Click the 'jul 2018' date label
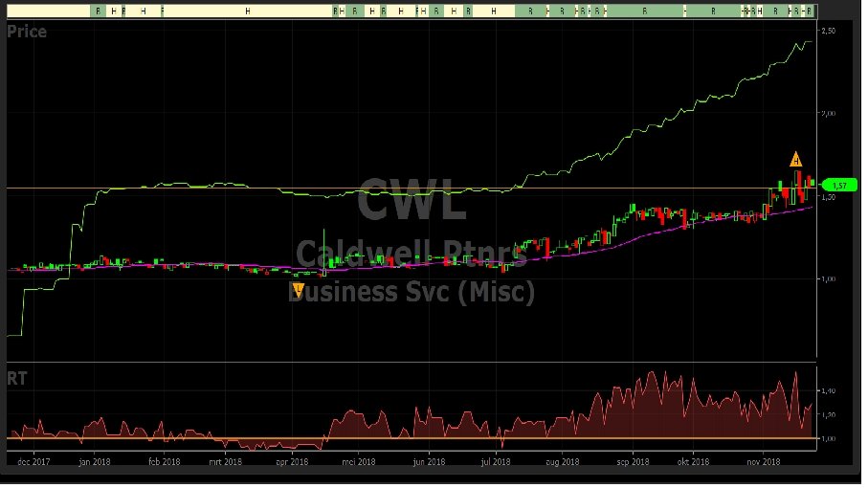 pyautogui.click(x=496, y=461)
